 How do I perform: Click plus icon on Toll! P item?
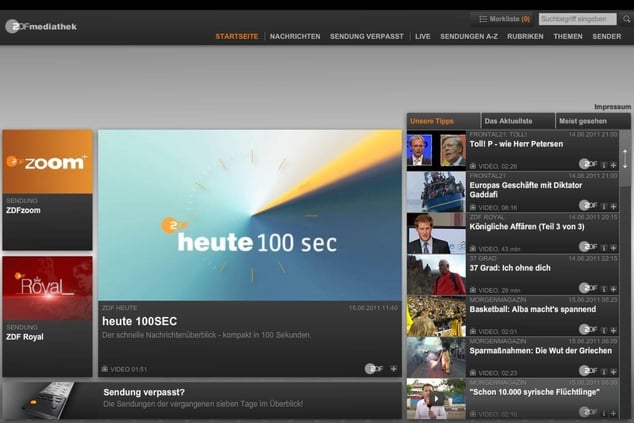tap(612, 164)
